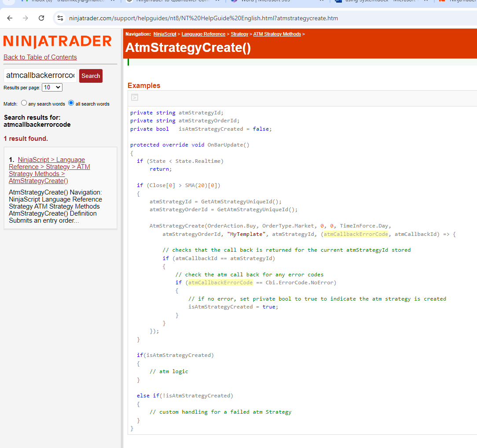Click the 'isAtmStrategyCreated = true;' code line
The height and width of the screenshot is (448, 477).
(x=233, y=307)
